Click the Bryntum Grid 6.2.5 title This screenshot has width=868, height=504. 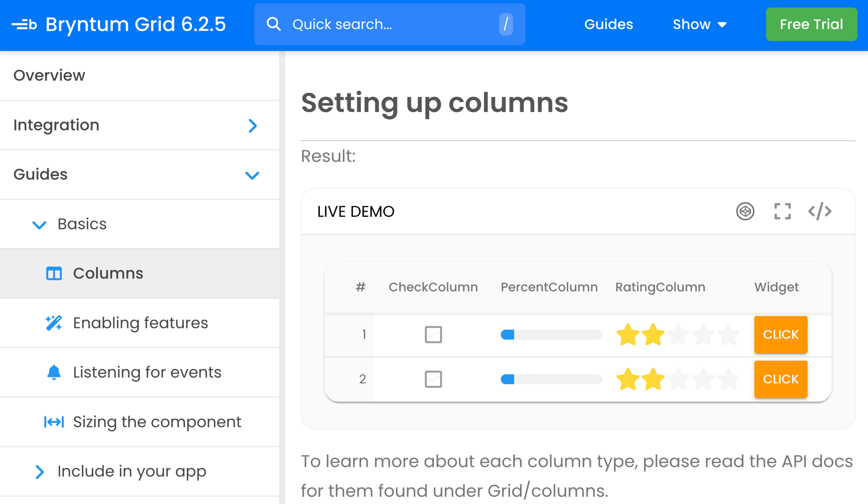[x=135, y=24]
